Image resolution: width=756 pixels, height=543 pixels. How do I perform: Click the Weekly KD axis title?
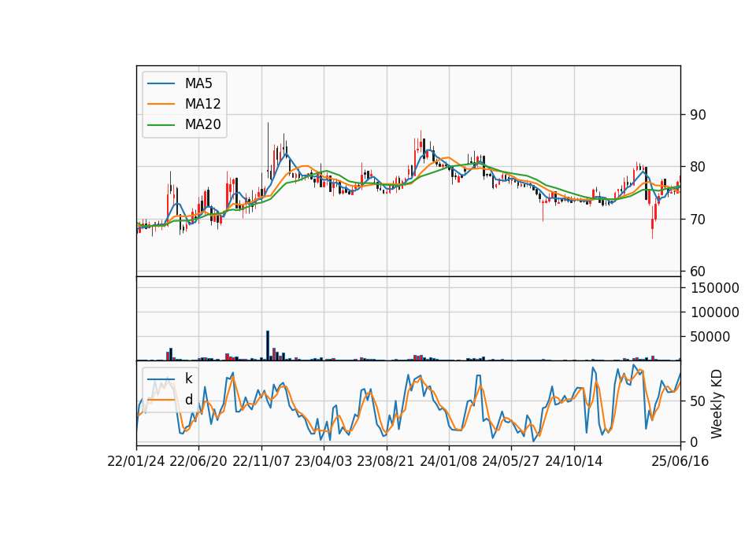(717, 404)
